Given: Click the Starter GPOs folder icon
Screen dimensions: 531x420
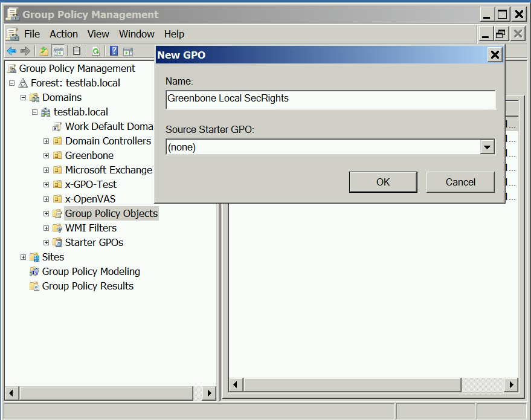Looking at the screenshot, I should pos(57,243).
